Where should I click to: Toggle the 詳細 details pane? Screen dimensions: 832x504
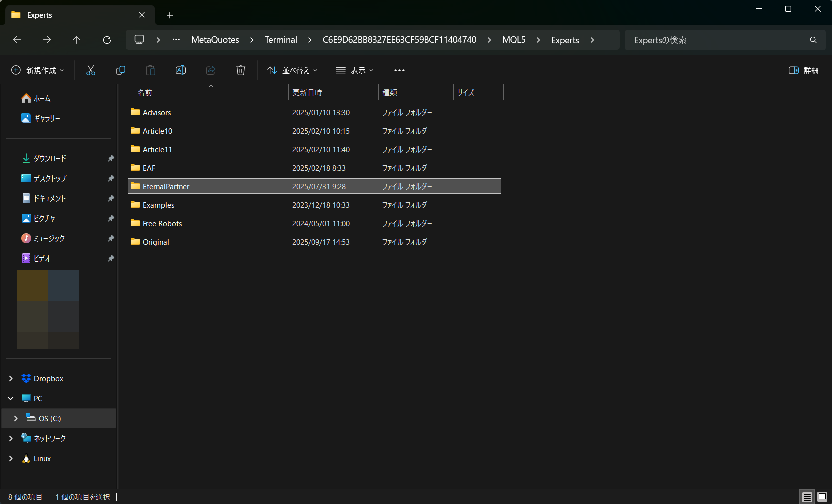click(803, 70)
